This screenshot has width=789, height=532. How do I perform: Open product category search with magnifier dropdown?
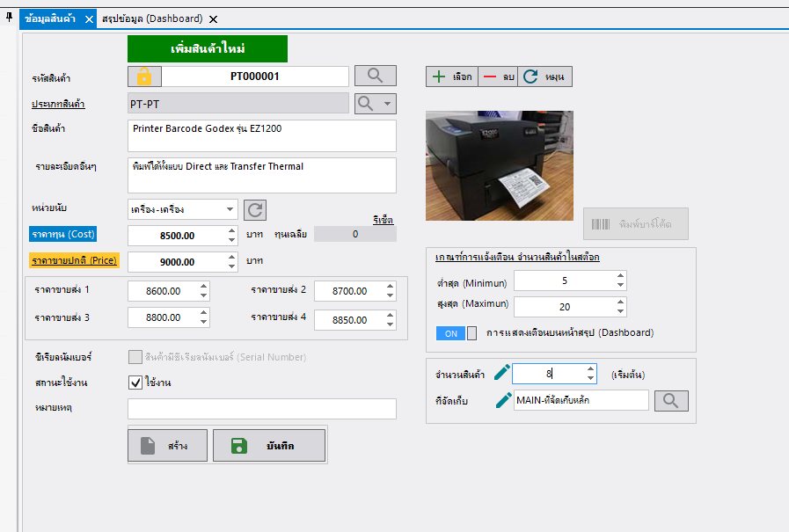pos(376,104)
